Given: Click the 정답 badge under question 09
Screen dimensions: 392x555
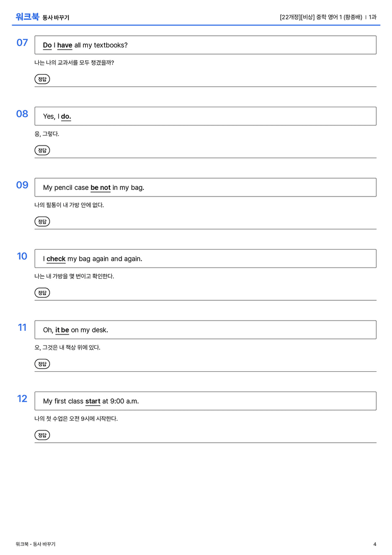Looking at the screenshot, I should (42, 221).
